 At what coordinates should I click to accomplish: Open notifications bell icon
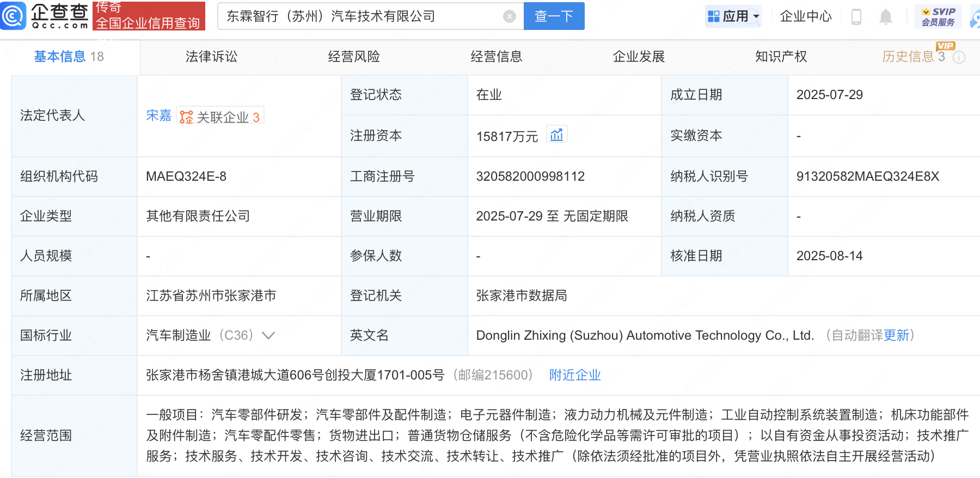tap(886, 17)
